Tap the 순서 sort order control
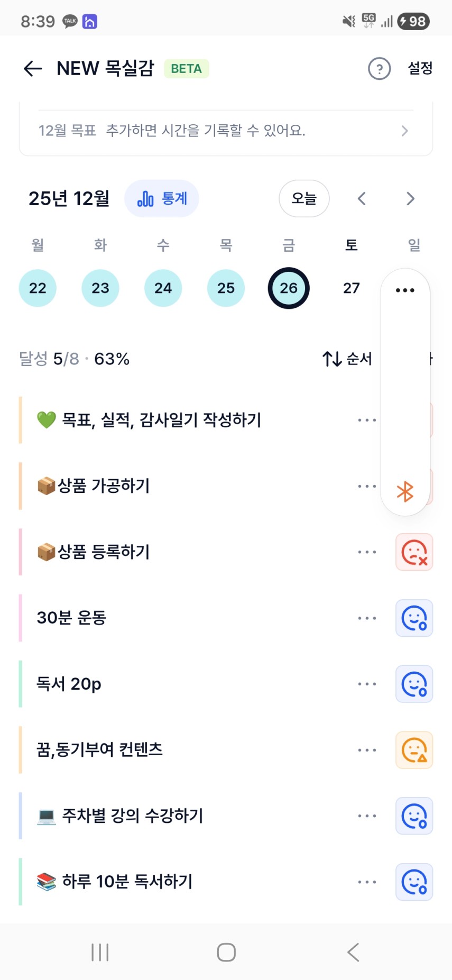The height and width of the screenshot is (980, 452). point(347,359)
